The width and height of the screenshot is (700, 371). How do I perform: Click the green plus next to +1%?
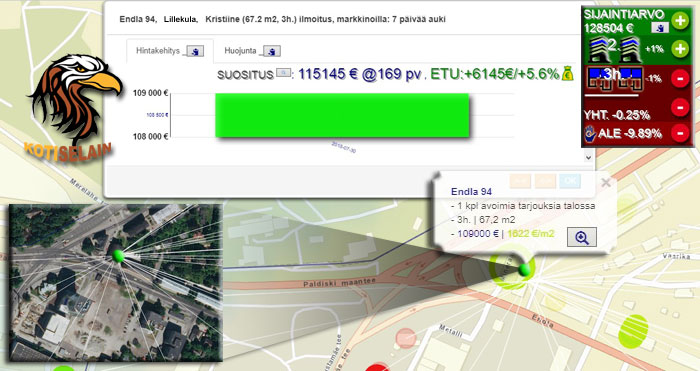click(x=680, y=48)
